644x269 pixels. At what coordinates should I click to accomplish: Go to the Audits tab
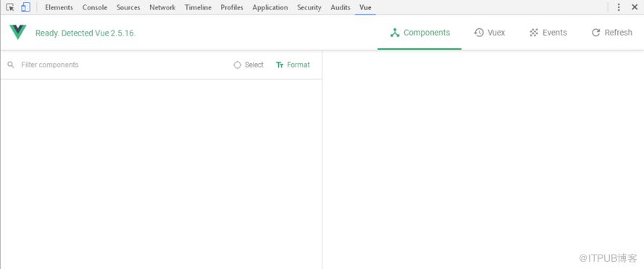coord(340,7)
